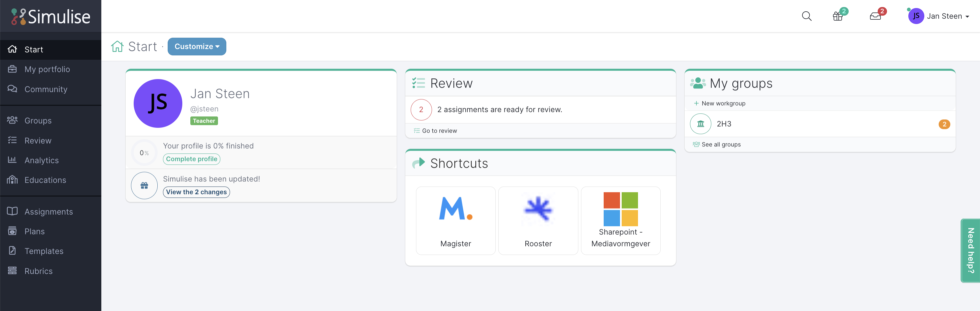980x311 pixels.
Task: Click the New workgroup link
Action: click(x=719, y=103)
